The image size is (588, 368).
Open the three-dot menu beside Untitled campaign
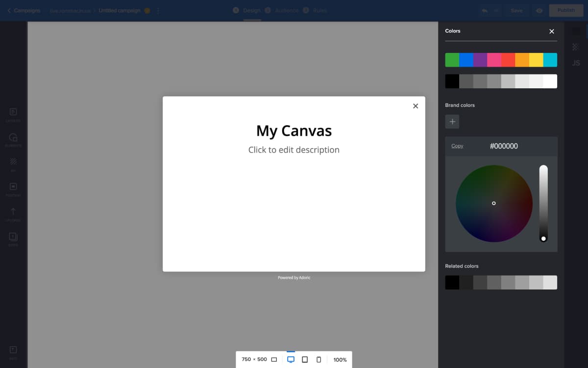[x=158, y=10]
